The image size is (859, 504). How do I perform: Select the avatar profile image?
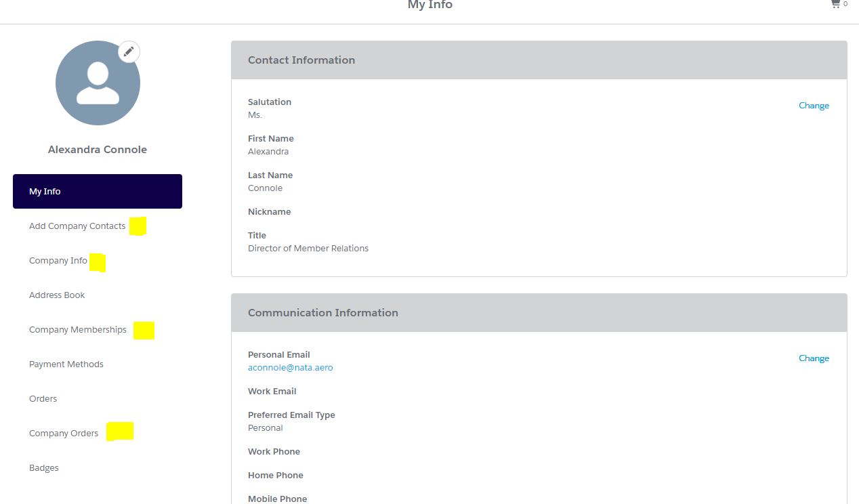pos(98,82)
